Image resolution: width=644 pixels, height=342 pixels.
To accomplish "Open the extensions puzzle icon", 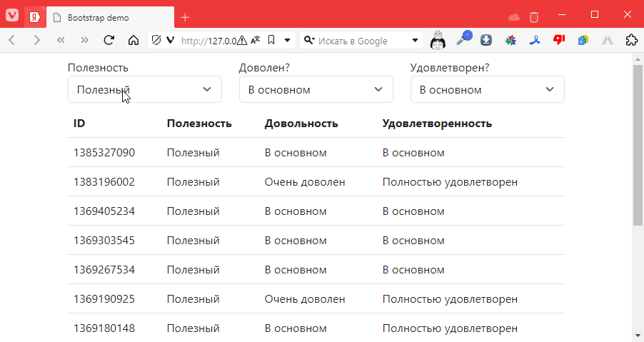I will point(631,41).
